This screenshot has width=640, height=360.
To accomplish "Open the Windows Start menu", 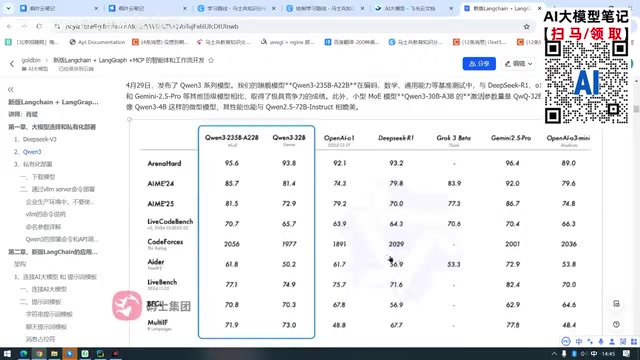I will coord(7,353).
